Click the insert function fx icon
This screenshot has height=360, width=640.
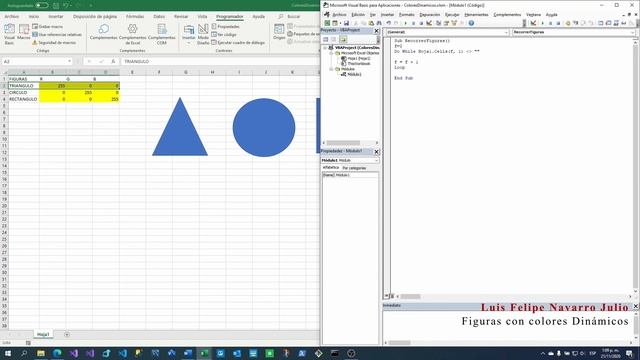point(113,61)
